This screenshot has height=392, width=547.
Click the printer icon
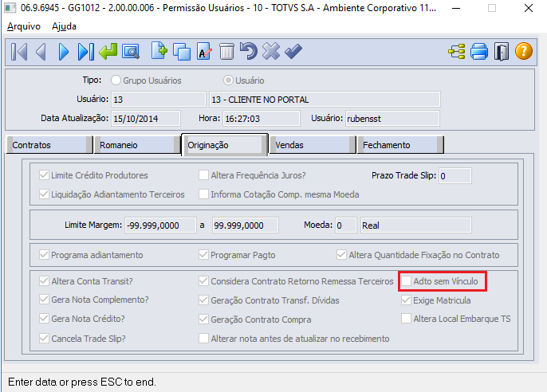pyautogui.click(x=479, y=52)
